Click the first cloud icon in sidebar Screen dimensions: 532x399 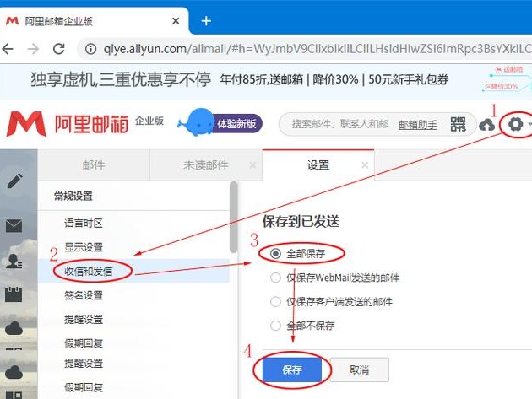tap(14, 328)
